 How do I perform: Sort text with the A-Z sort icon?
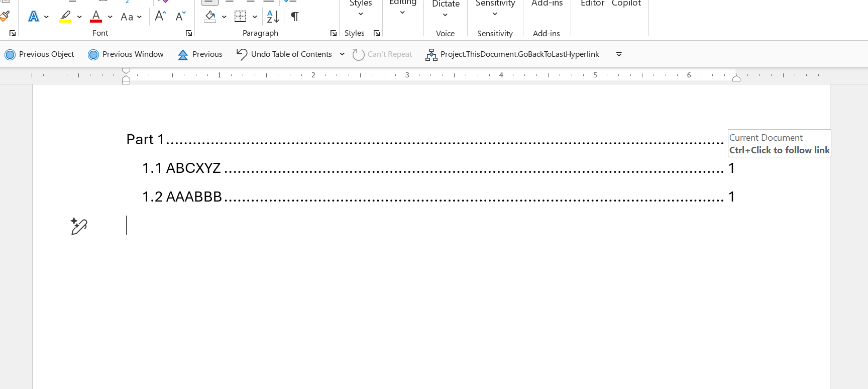coord(273,17)
